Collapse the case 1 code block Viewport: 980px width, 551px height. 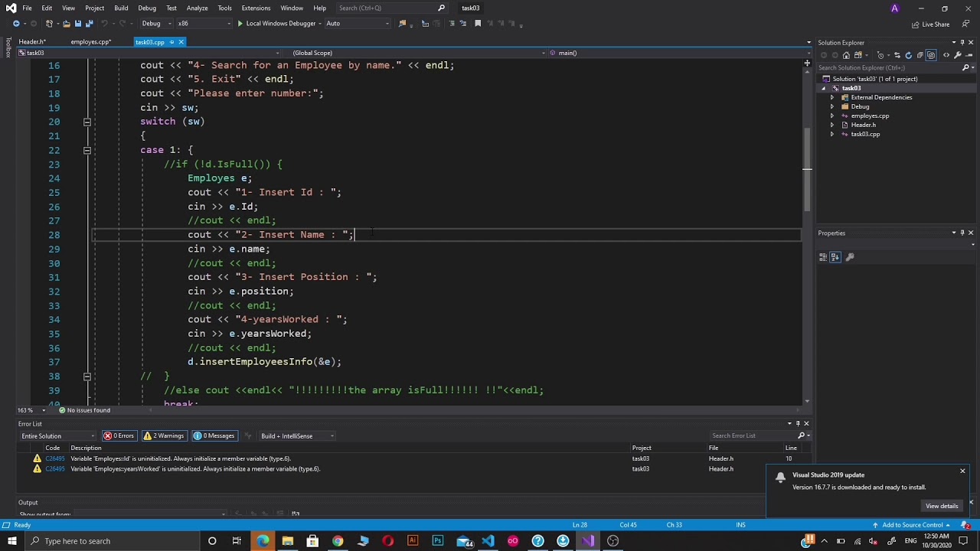coord(87,150)
